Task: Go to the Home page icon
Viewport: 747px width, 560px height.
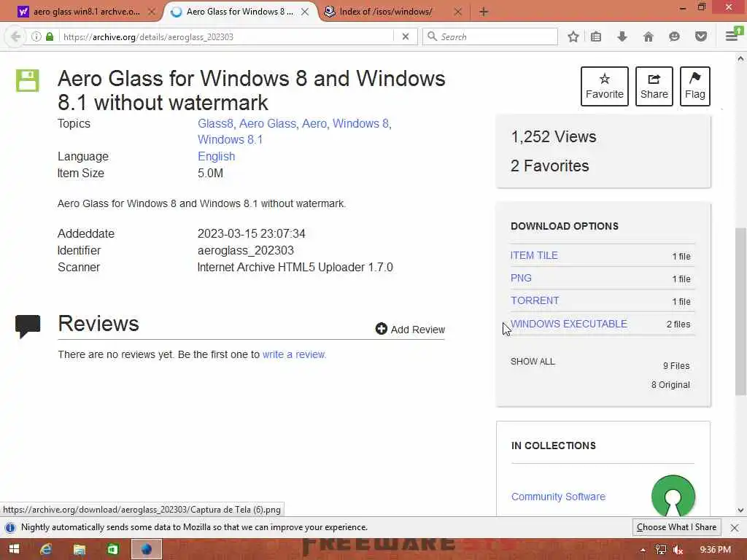Action: click(x=649, y=36)
